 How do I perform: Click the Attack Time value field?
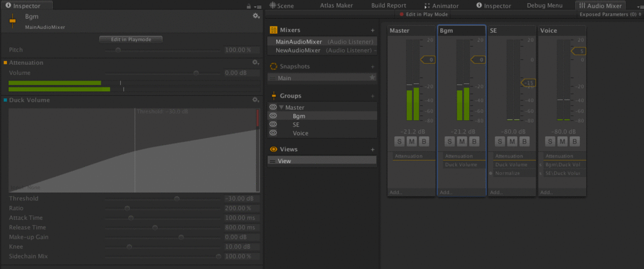point(242,217)
